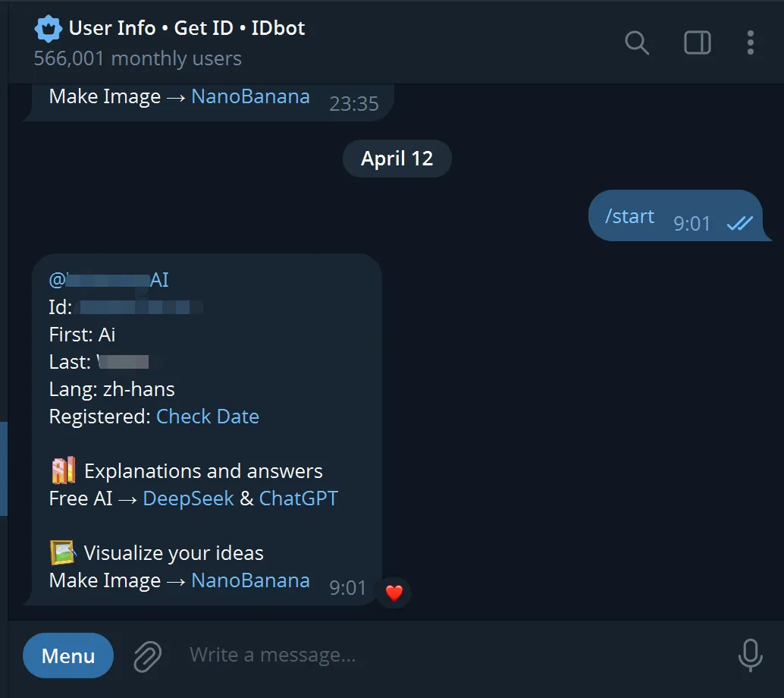
Task: Open search in this chat
Action: point(636,42)
